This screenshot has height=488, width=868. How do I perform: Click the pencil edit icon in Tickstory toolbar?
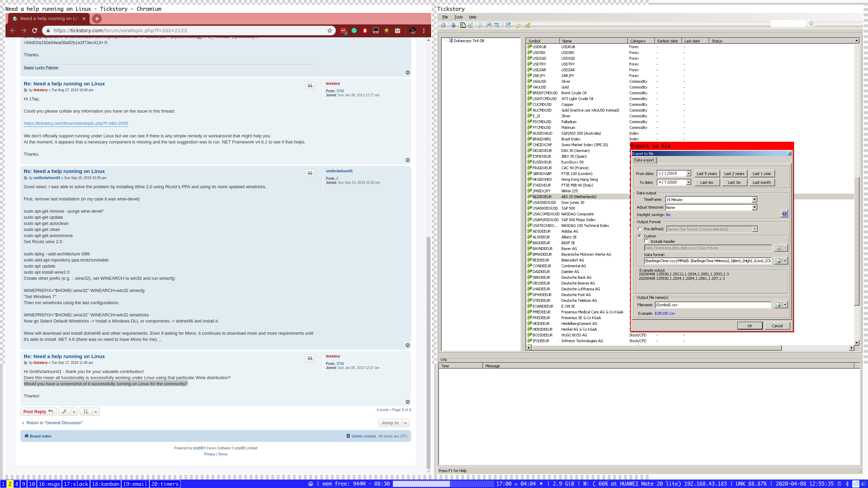tap(518, 25)
